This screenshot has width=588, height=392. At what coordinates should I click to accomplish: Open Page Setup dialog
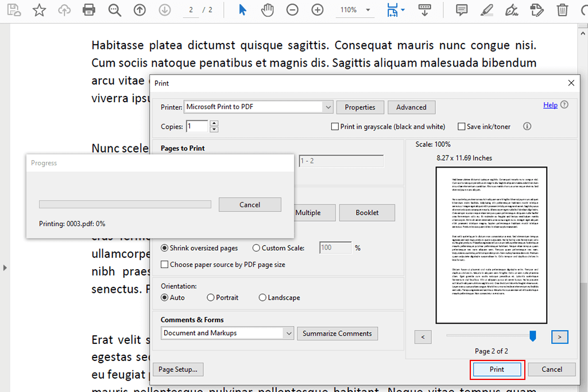(x=178, y=370)
